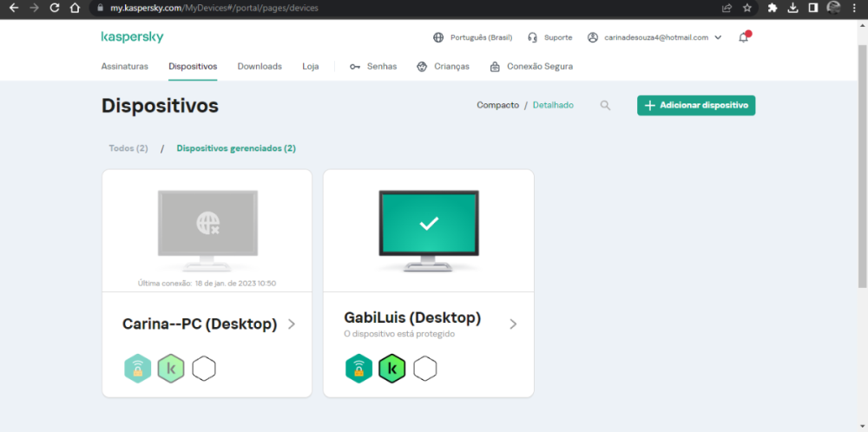Open GabiLuis details chevron
Screen dimensions: 868x432
tap(513, 324)
